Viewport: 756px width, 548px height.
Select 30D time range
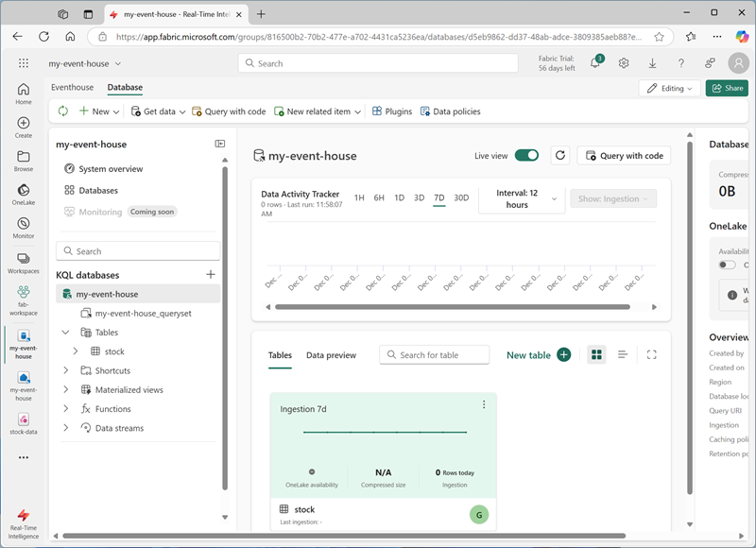[x=461, y=197]
